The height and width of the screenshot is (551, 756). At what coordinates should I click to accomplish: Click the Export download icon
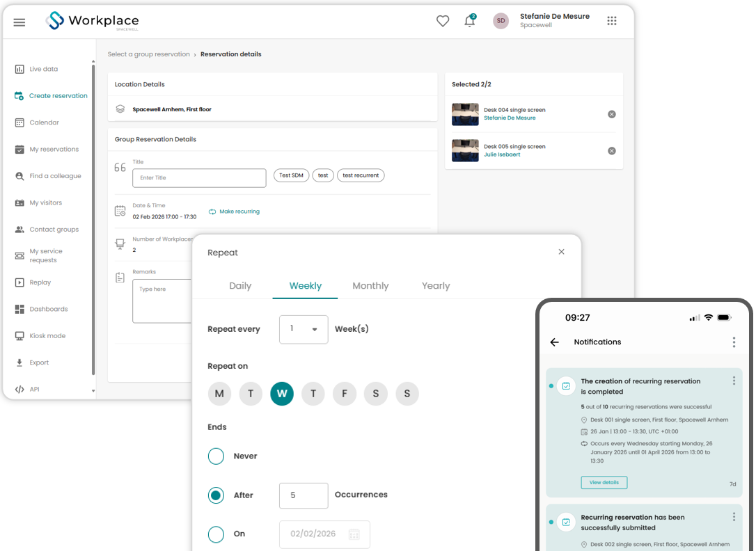point(19,362)
